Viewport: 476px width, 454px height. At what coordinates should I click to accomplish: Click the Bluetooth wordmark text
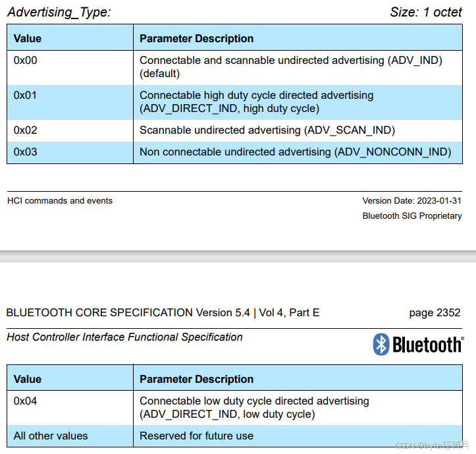(x=427, y=345)
